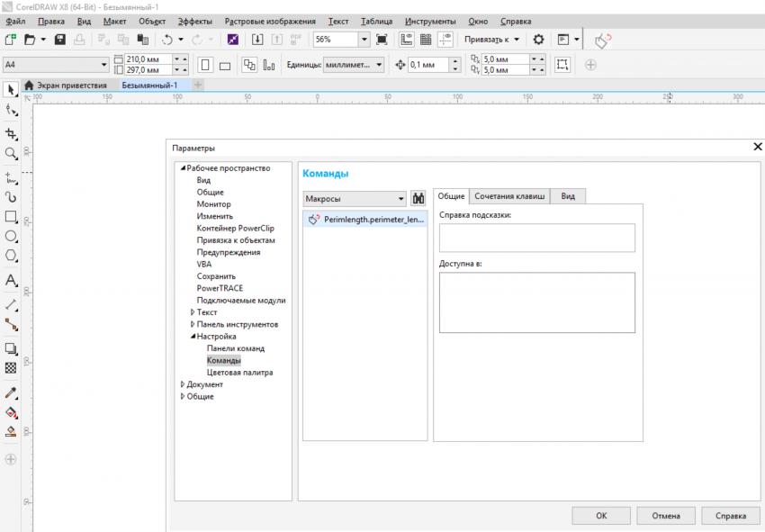Open the options gear icon in toolbar
The width and height of the screenshot is (765, 532).
[x=538, y=40]
